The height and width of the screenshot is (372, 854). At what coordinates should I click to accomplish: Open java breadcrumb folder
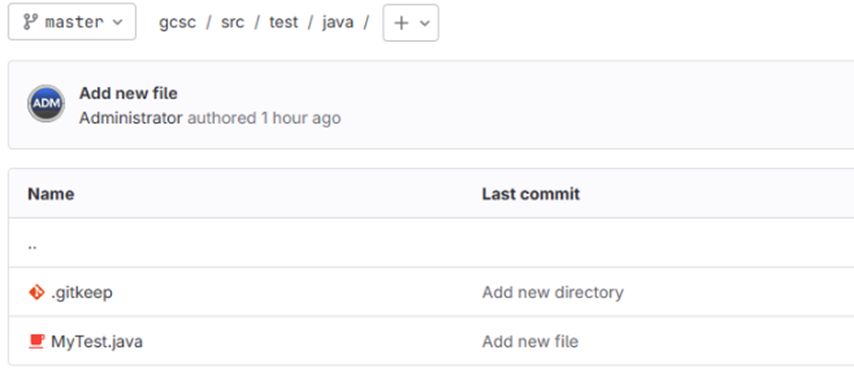[x=338, y=22]
